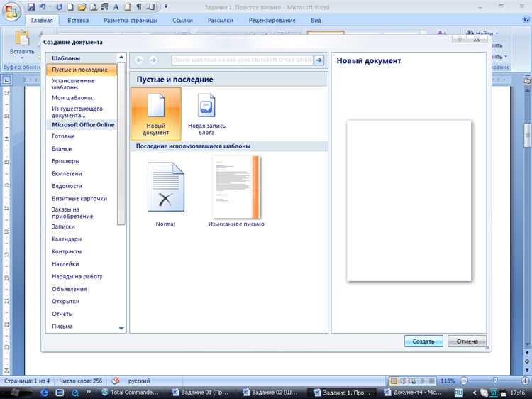Viewport: 532px width, 399px height.
Task: Click the 118% zoom level
Action: point(448,381)
